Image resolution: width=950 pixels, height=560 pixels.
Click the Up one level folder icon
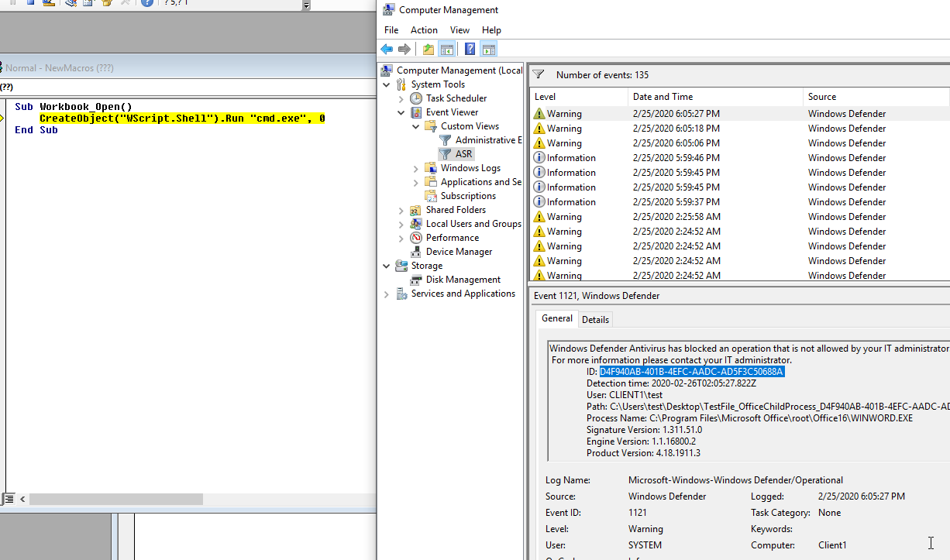[x=429, y=50]
